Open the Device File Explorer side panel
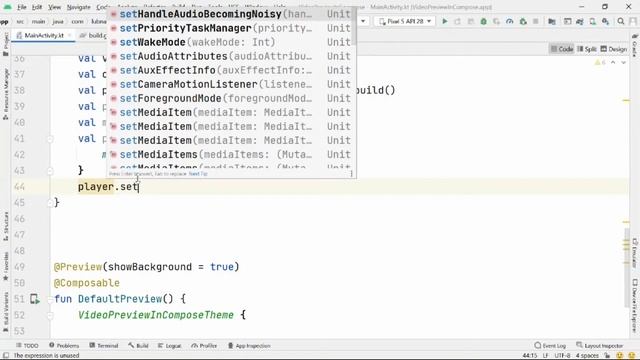 tap(635, 306)
